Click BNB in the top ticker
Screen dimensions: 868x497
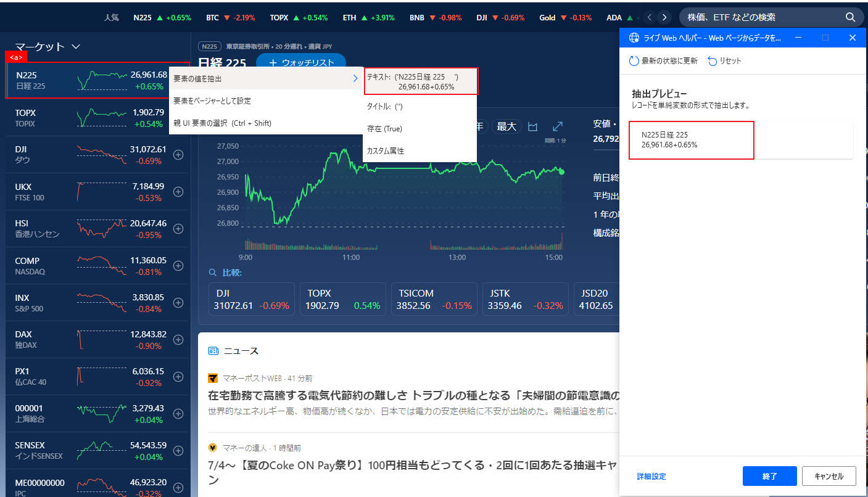436,18
